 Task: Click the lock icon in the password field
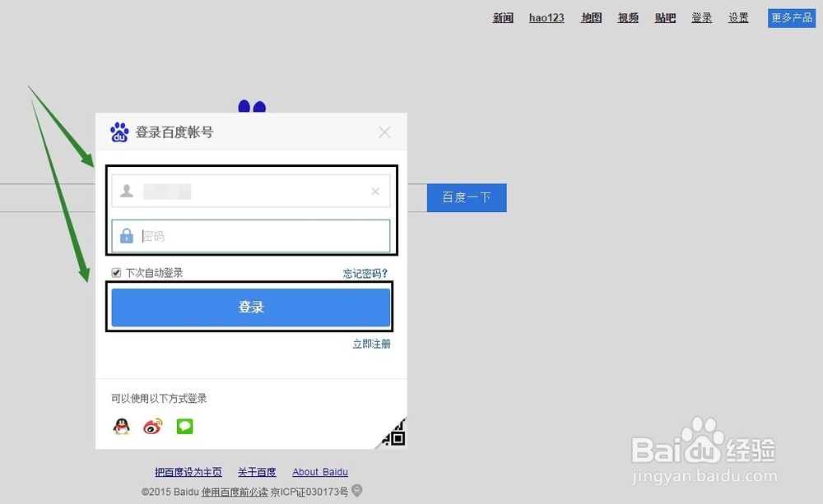pyautogui.click(x=125, y=235)
